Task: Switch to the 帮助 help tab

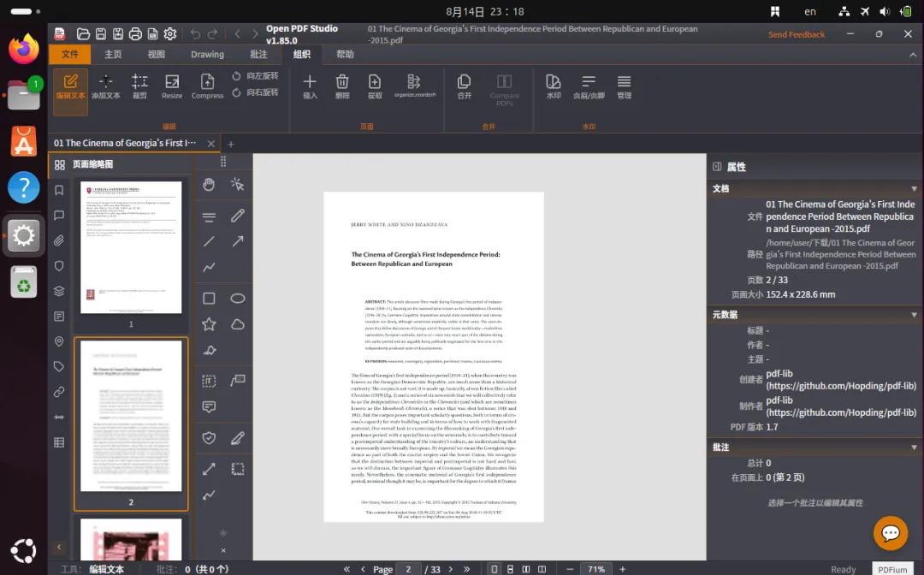Action: [345, 54]
